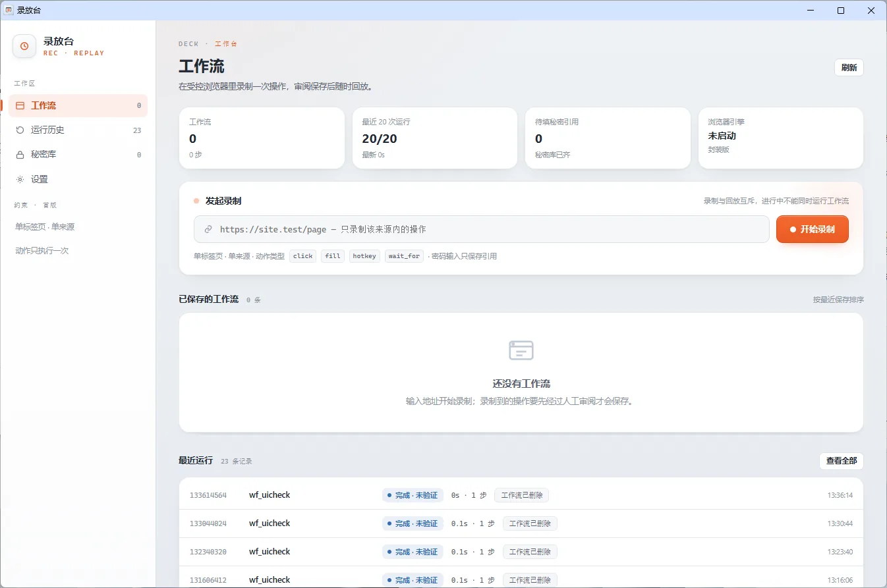887x588 pixels.
Task: Select run ID 133044024
Action: tap(208, 523)
